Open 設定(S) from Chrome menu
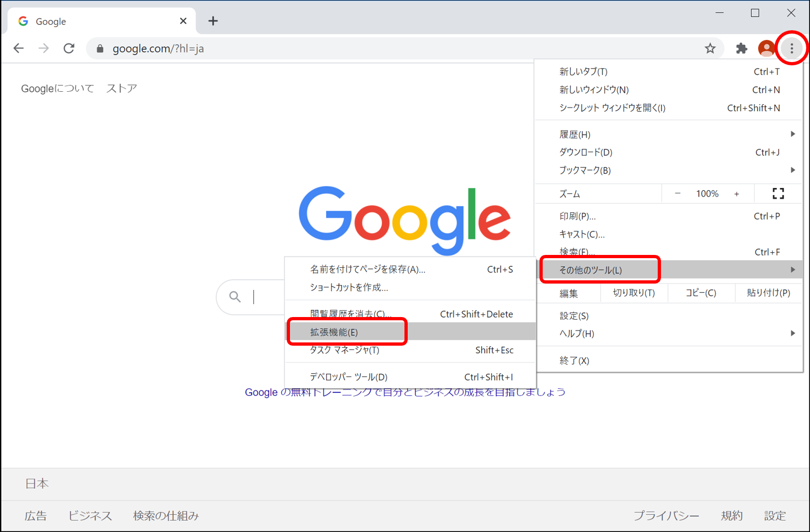 point(670,315)
